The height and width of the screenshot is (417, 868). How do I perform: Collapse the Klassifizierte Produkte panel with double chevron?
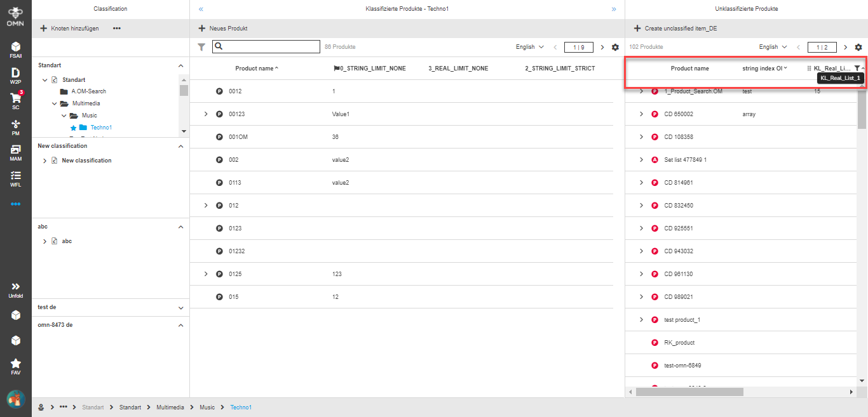[201, 8]
